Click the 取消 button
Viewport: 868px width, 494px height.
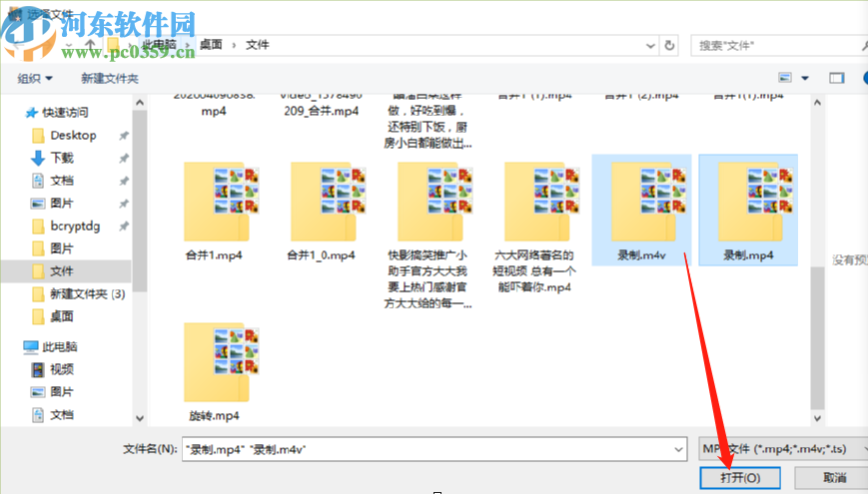[x=835, y=477]
